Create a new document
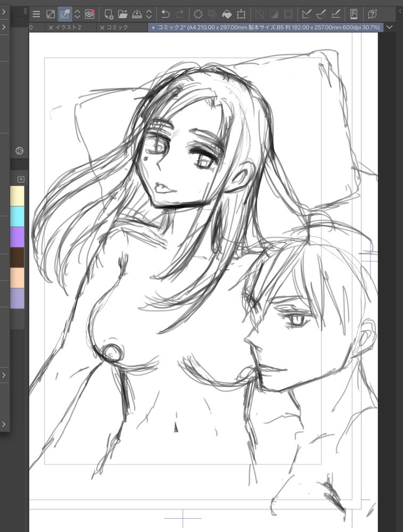Screen dimensions: 403x532 [109, 14]
